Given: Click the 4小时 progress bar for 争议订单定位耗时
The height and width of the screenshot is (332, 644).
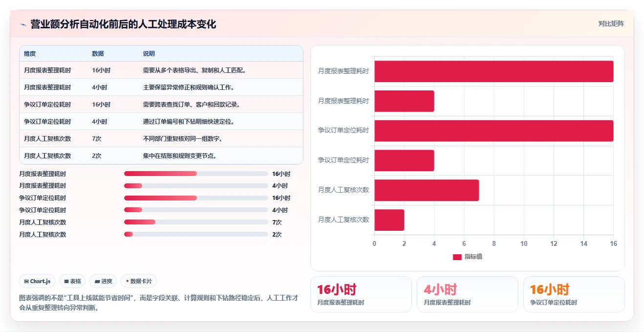Looking at the screenshot, I should [x=196, y=210].
